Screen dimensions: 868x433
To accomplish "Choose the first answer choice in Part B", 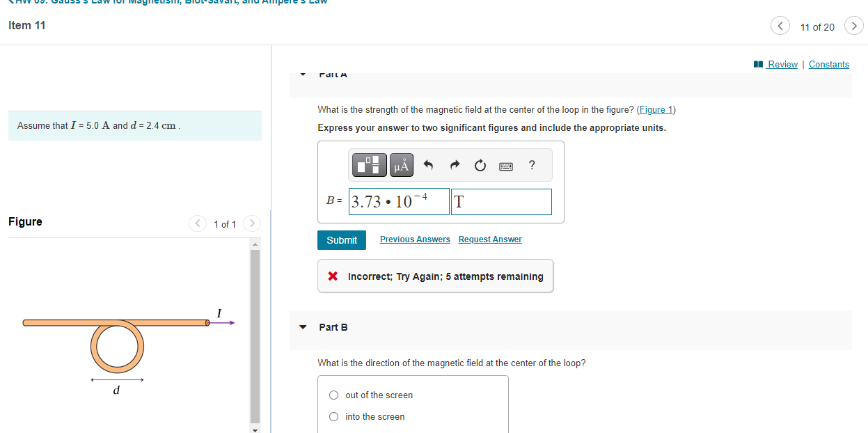I will click(333, 395).
